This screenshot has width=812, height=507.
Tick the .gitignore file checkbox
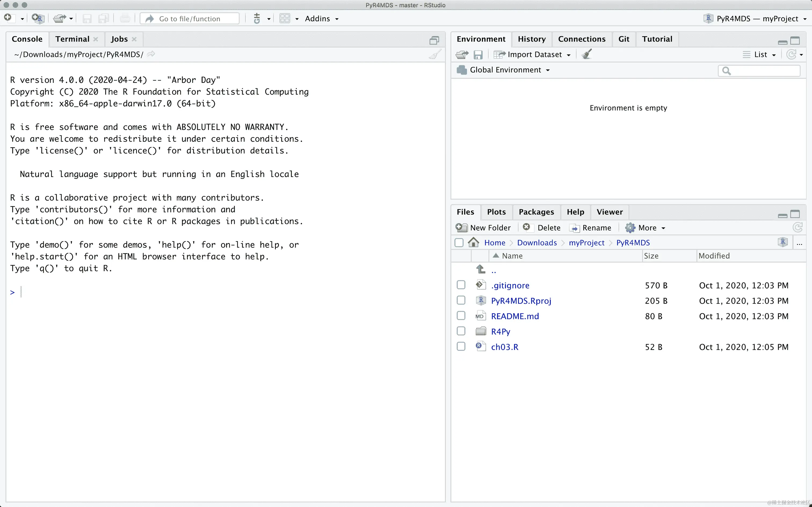pos(461,285)
